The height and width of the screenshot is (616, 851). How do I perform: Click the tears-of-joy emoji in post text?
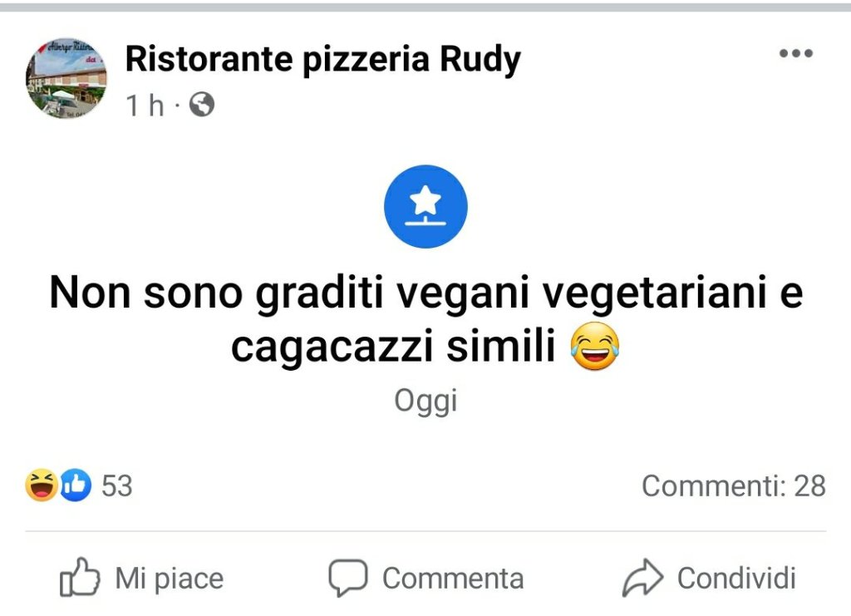pos(596,349)
